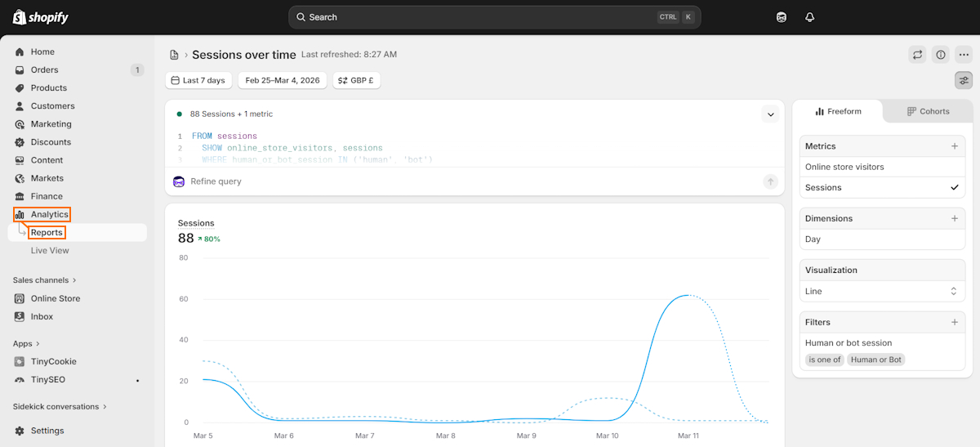
Task: Click the 80% increase indicator
Action: pyautogui.click(x=208, y=239)
